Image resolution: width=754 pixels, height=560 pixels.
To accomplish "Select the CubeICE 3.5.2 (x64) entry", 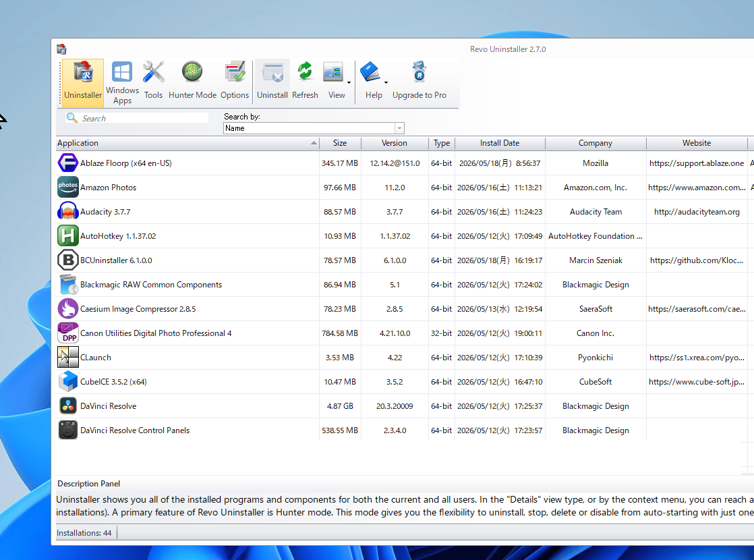I will coord(113,381).
